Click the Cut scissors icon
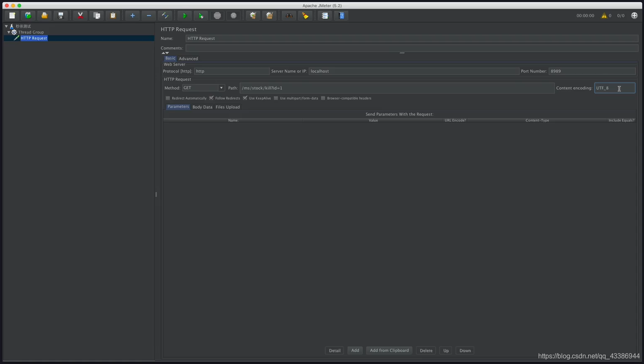This screenshot has height=364, width=644. tap(80, 15)
